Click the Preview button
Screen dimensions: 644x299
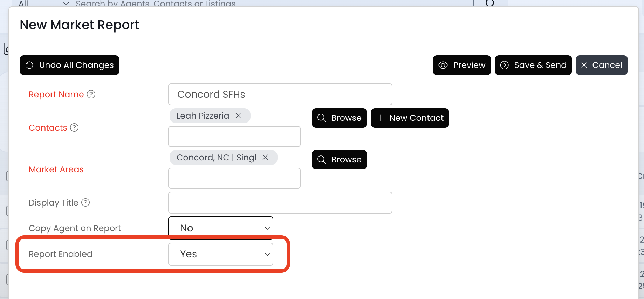point(462,65)
